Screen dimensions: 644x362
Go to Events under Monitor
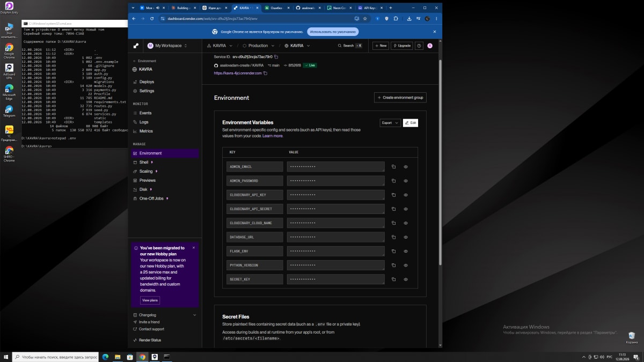pos(145,113)
